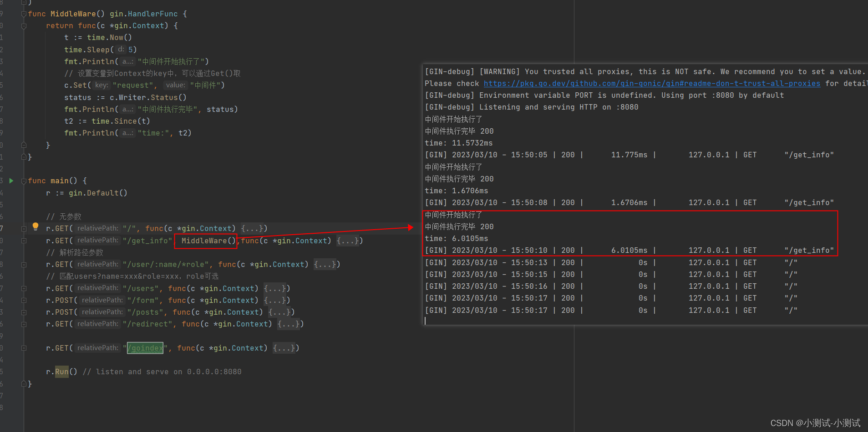Expand gutter fold on the "/redirect" line
Viewport: 868px width, 432px height.
[x=24, y=324]
